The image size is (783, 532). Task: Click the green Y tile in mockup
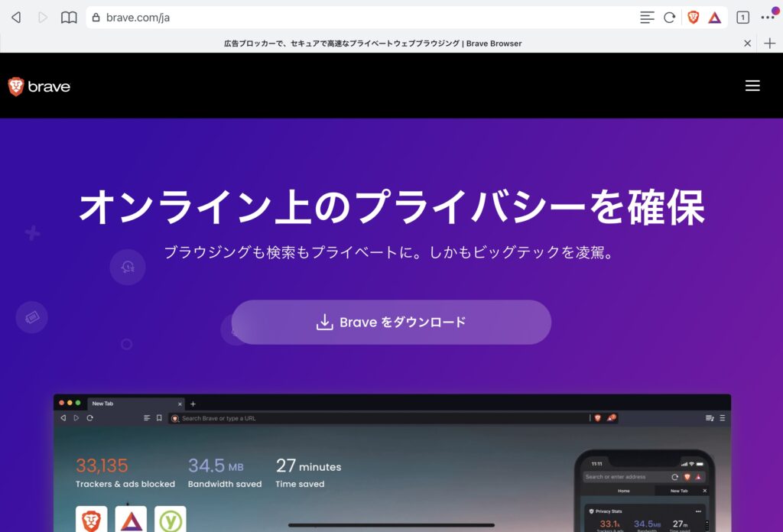click(x=171, y=519)
